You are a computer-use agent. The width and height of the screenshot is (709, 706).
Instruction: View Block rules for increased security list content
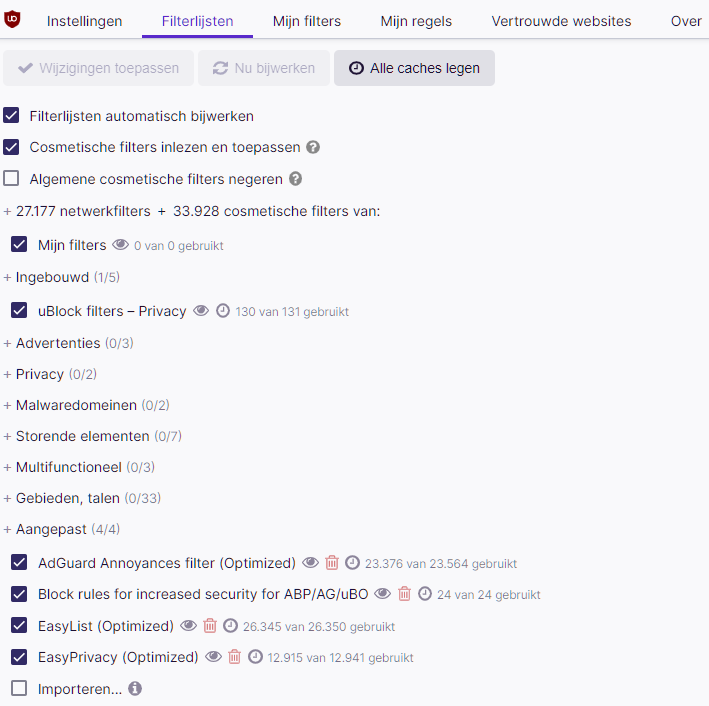click(x=383, y=593)
